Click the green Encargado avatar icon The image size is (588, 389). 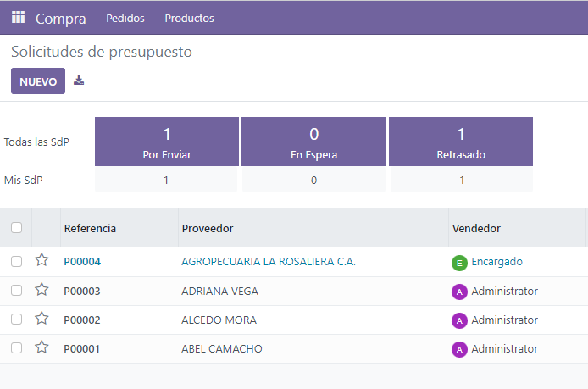(x=459, y=263)
